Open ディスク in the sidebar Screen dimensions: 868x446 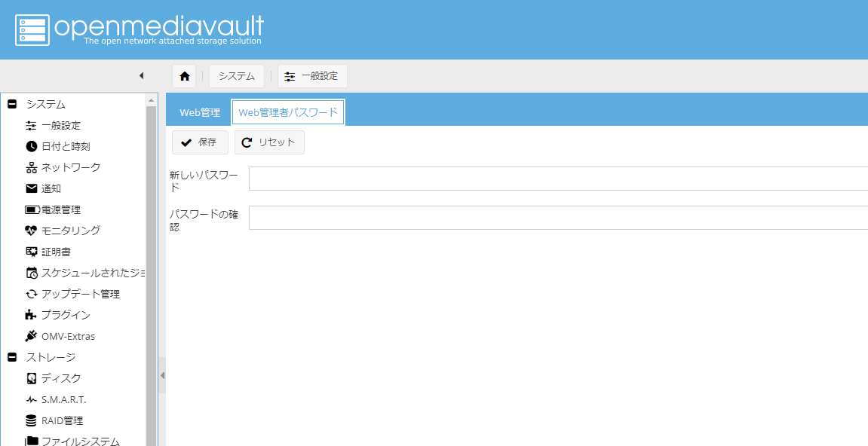coord(53,378)
